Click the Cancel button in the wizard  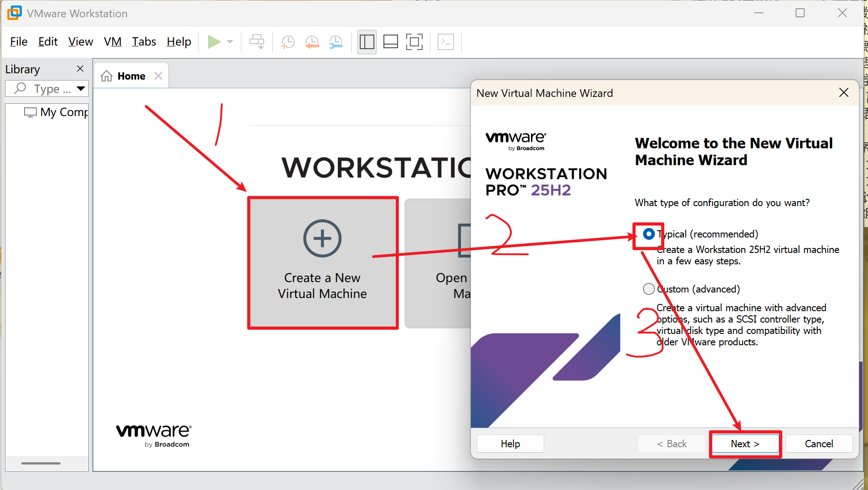coord(819,444)
